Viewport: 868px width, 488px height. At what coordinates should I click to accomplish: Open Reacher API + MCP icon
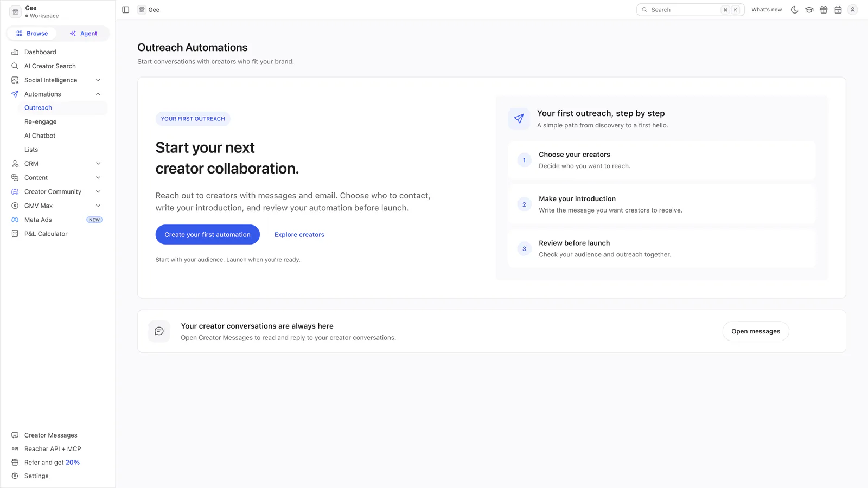point(15,449)
